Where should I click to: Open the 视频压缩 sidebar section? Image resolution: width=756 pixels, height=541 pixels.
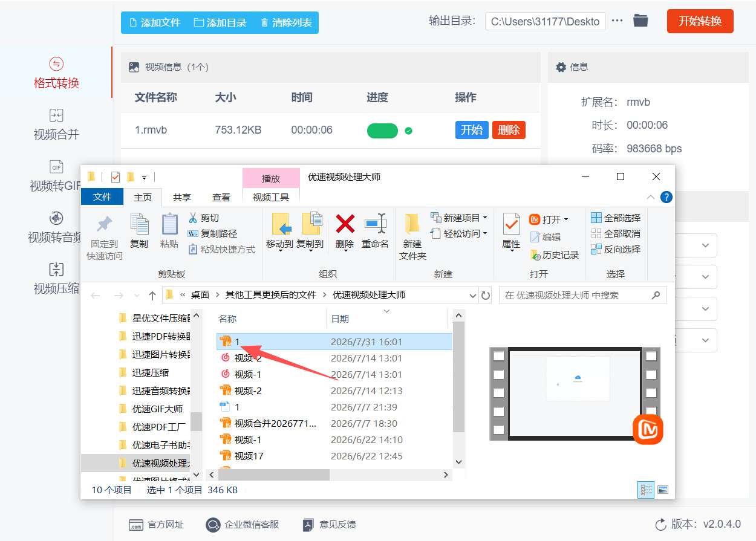pyautogui.click(x=56, y=279)
